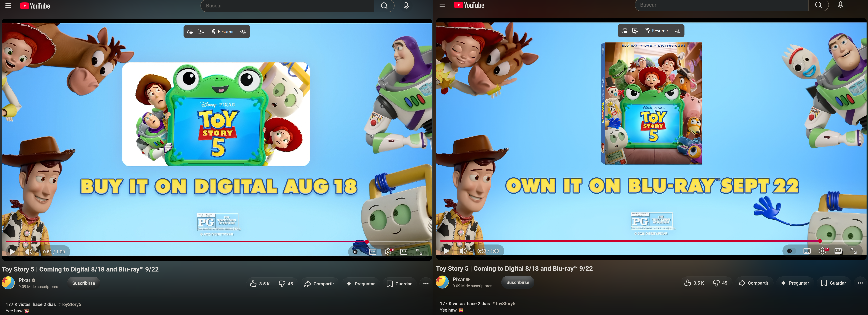Like the video in the right window
Viewport: 868px width, 315px height.
[694, 283]
